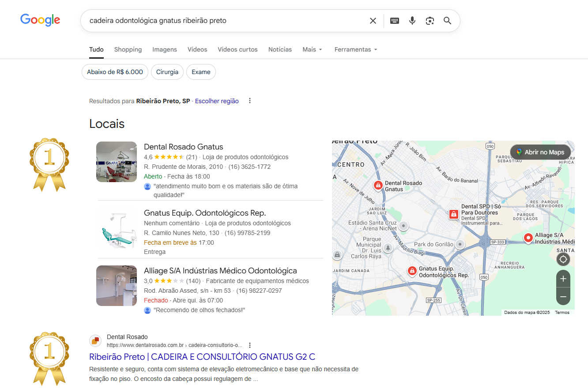The width and height of the screenshot is (588, 388).
Task: Start voice search with microphone icon
Action: pyautogui.click(x=412, y=21)
